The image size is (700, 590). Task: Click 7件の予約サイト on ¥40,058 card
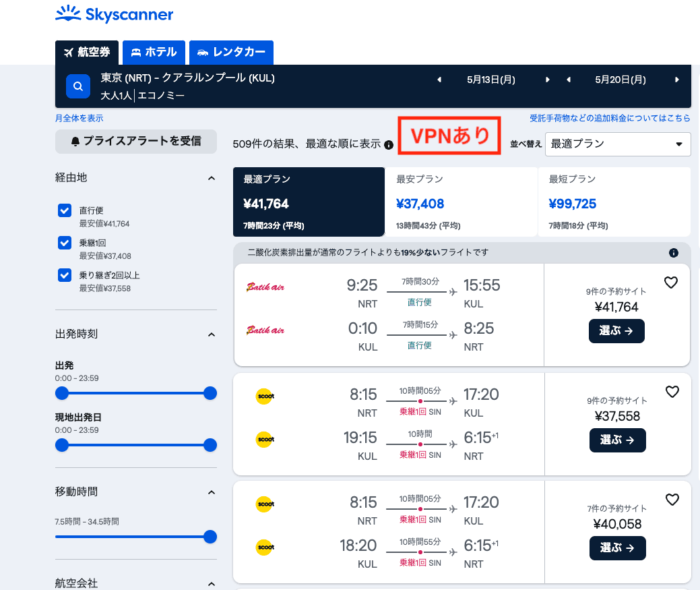[x=617, y=508]
